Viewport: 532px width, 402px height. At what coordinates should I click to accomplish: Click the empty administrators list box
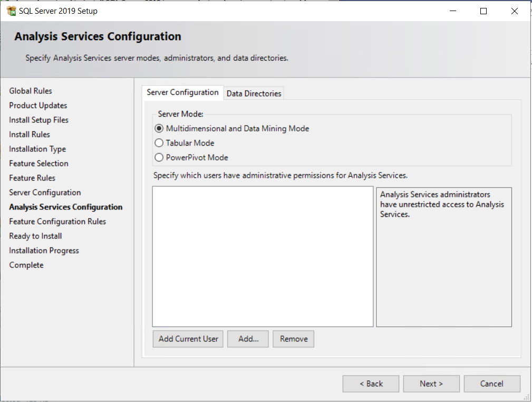(x=262, y=256)
